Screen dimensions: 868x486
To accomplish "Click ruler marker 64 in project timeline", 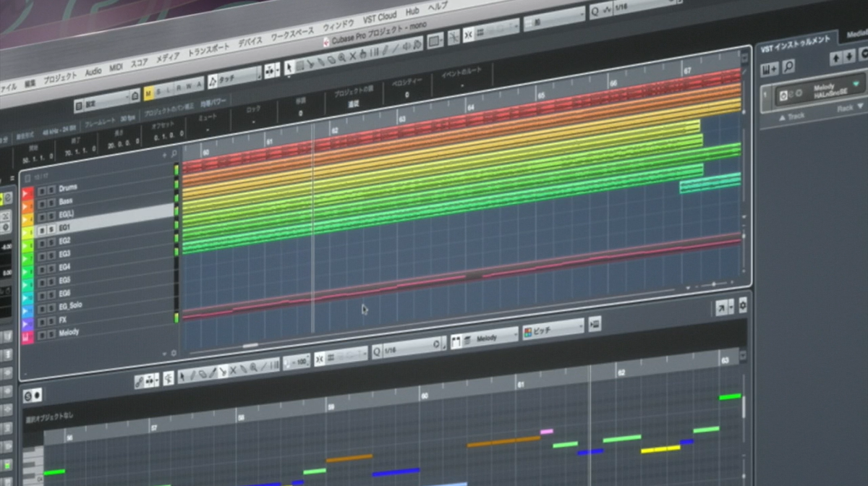I will pyautogui.click(x=470, y=107).
